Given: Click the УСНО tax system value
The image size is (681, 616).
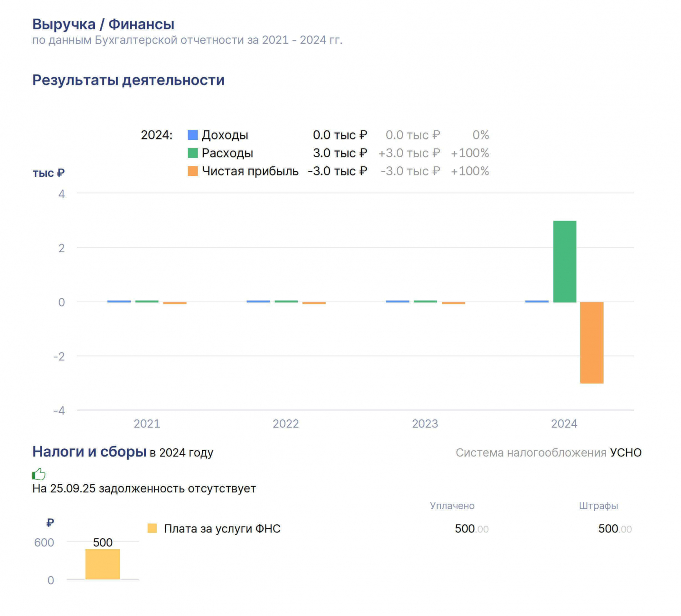Looking at the screenshot, I should click(x=626, y=452).
